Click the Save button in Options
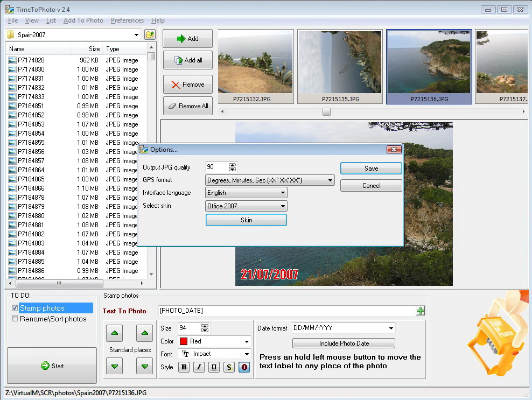532x400 pixels. coord(371,169)
